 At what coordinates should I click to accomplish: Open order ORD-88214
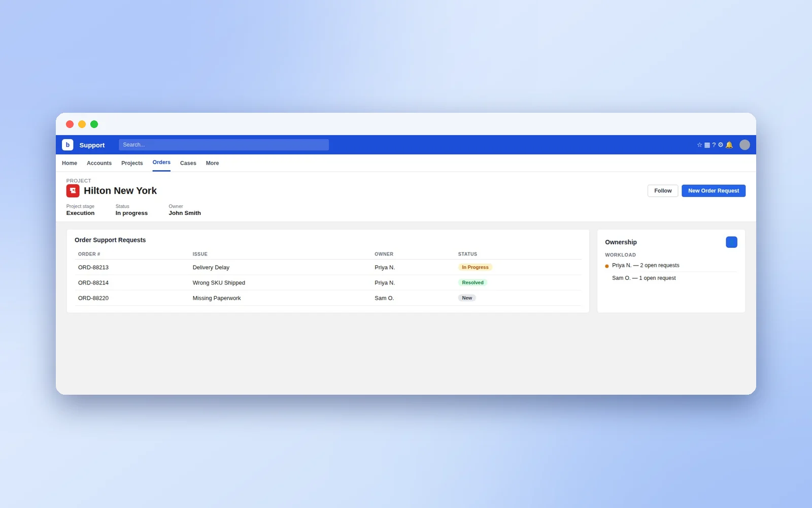93,282
